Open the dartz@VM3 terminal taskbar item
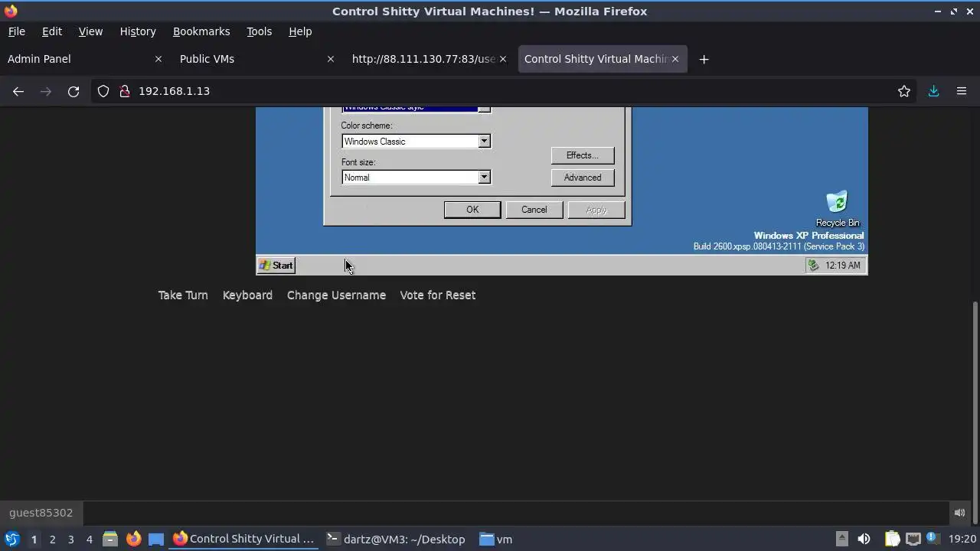This screenshot has height=551, width=980. click(397, 539)
